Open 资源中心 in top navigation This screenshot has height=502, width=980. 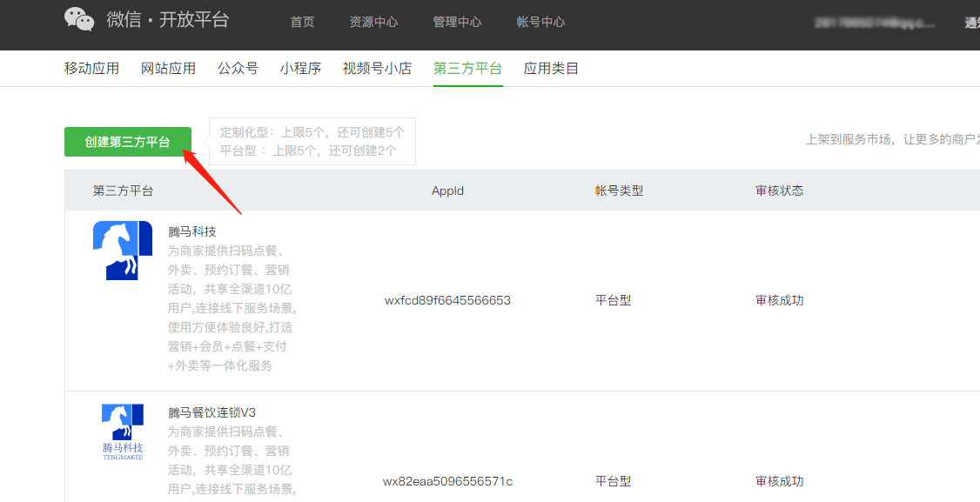click(x=373, y=22)
